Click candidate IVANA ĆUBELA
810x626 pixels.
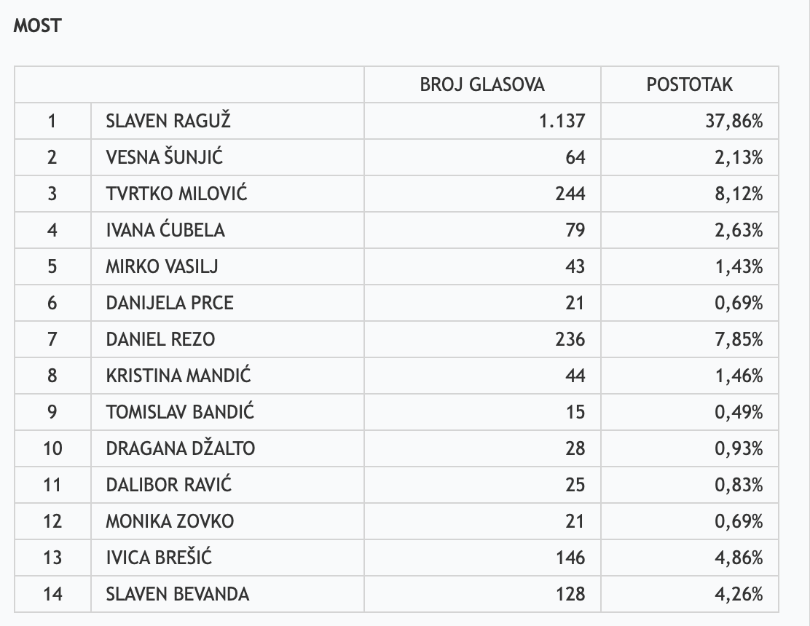(x=165, y=230)
